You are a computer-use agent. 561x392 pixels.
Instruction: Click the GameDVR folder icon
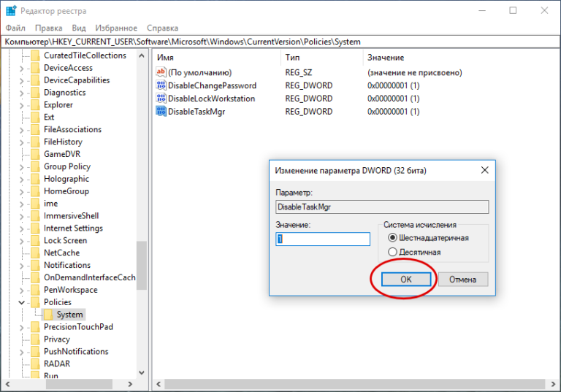point(35,154)
